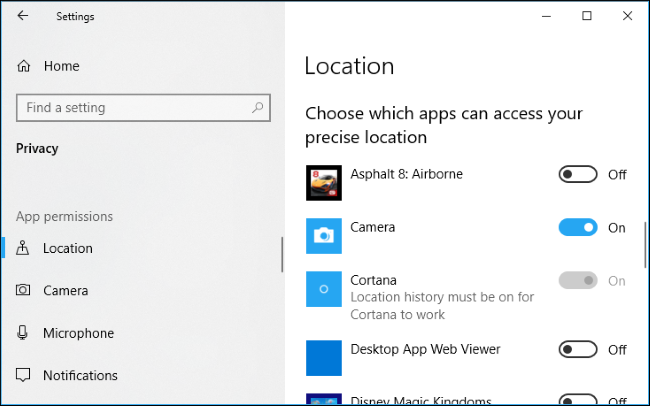
Task: Open the Notifications privacy page
Action: [141, 375]
